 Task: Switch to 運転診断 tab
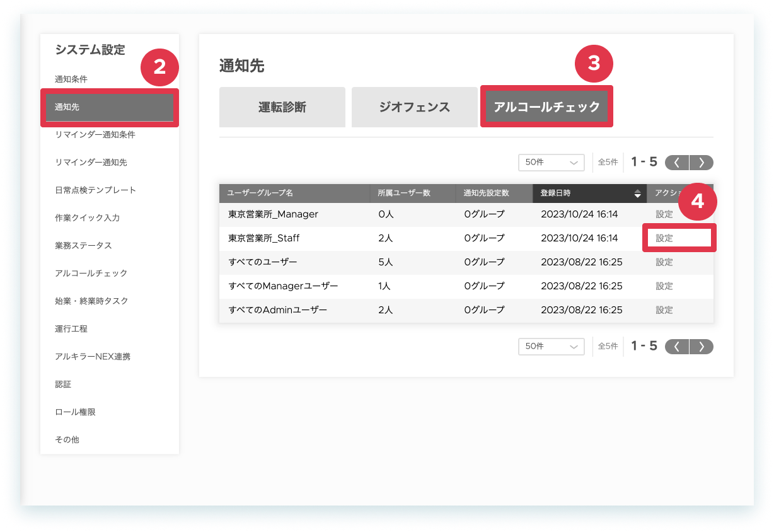pyautogui.click(x=282, y=107)
